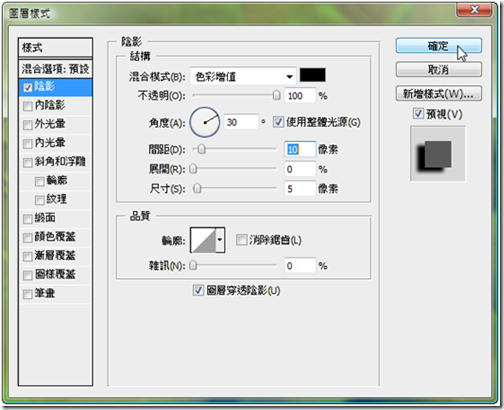Open the 內陰影 style settings

point(50,105)
